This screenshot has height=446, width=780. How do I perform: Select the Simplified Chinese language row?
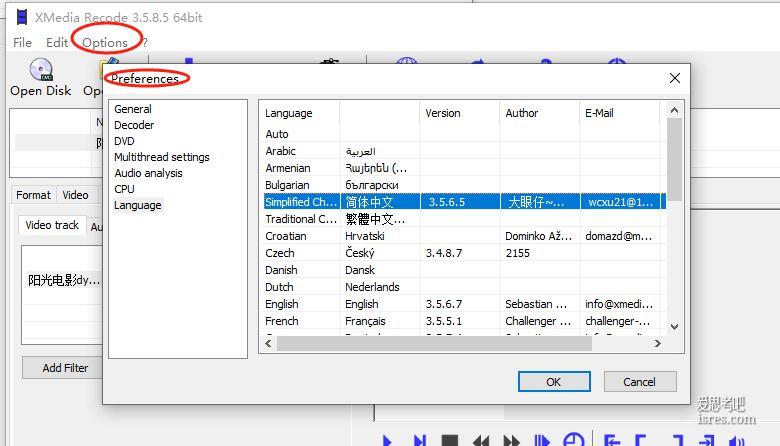tap(302, 202)
